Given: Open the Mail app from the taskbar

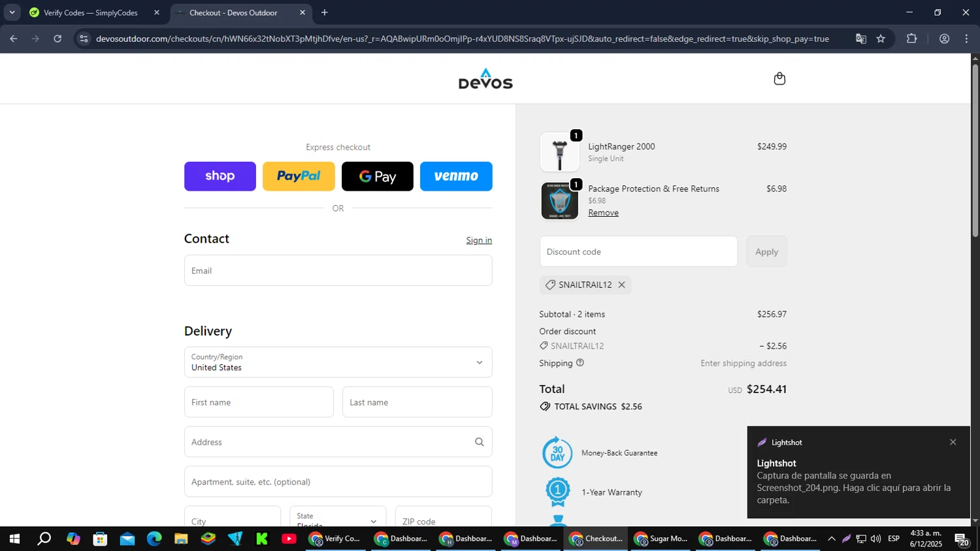Looking at the screenshot, I should [x=127, y=539].
